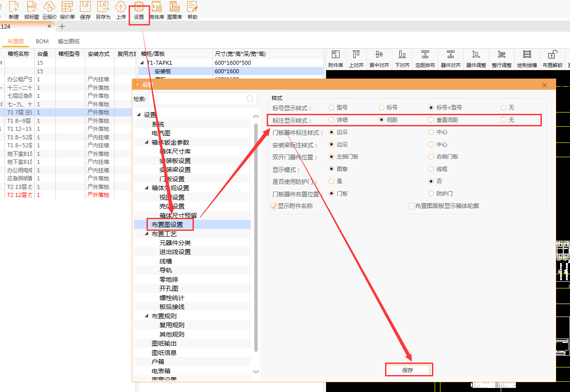Click the 定距排布 fixed-spacing layout tool

425,59
